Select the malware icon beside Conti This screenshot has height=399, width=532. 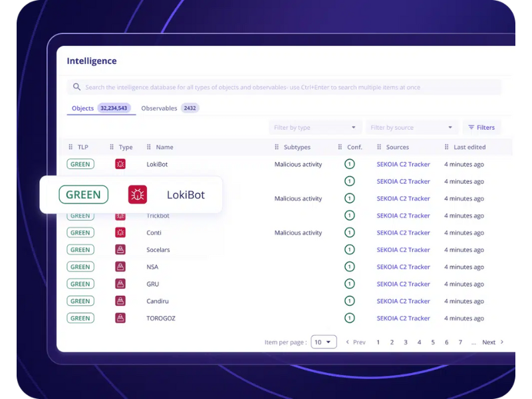[x=121, y=232]
